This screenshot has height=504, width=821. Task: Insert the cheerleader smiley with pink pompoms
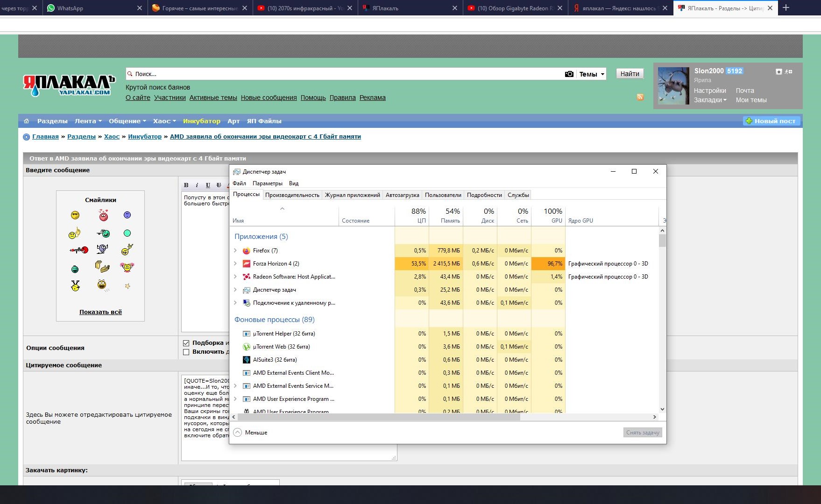(127, 267)
